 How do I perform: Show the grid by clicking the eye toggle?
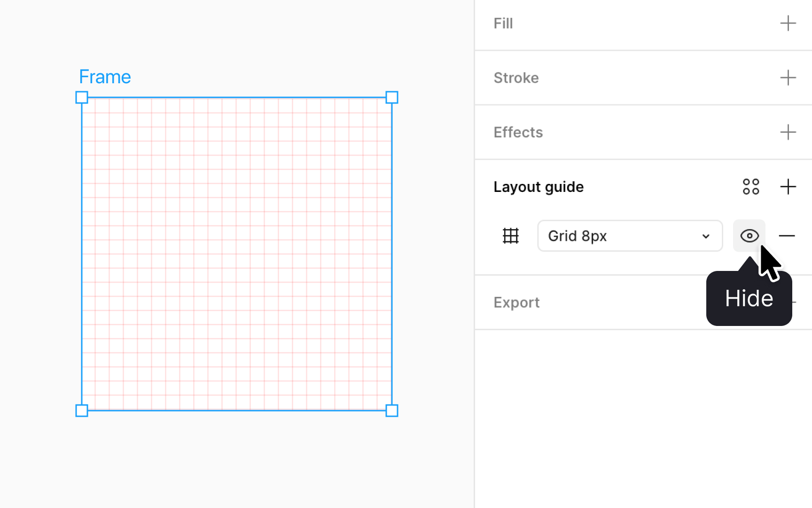[x=749, y=236]
